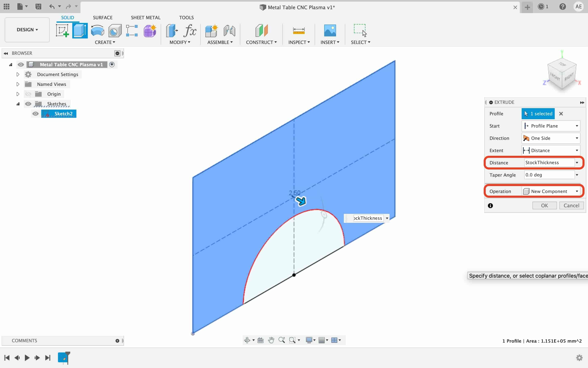The image size is (588, 368).
Task: Open the Orbit navigation tool
Action: pos(247,340)
